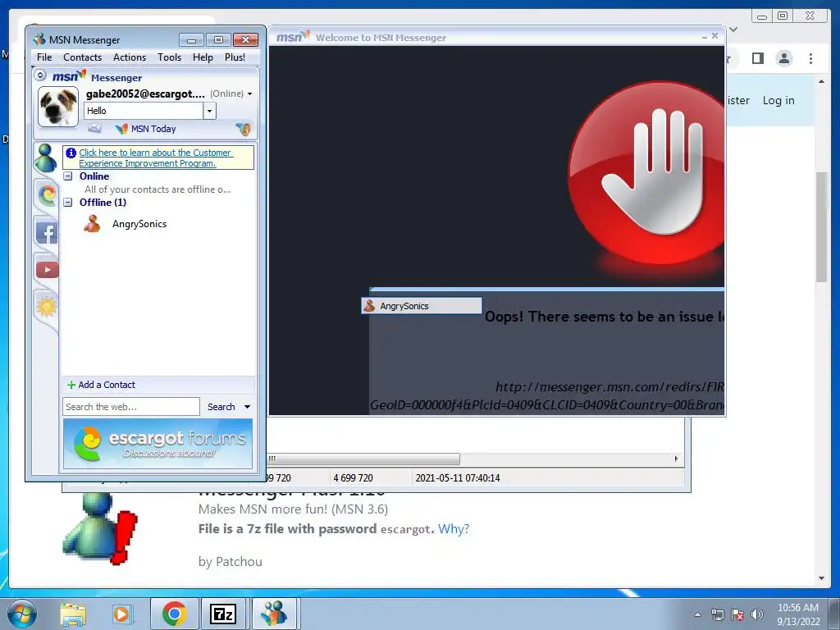Expand the personal message dropdown arrow
This screenshot has width=840, height=630.
point(209,111)
